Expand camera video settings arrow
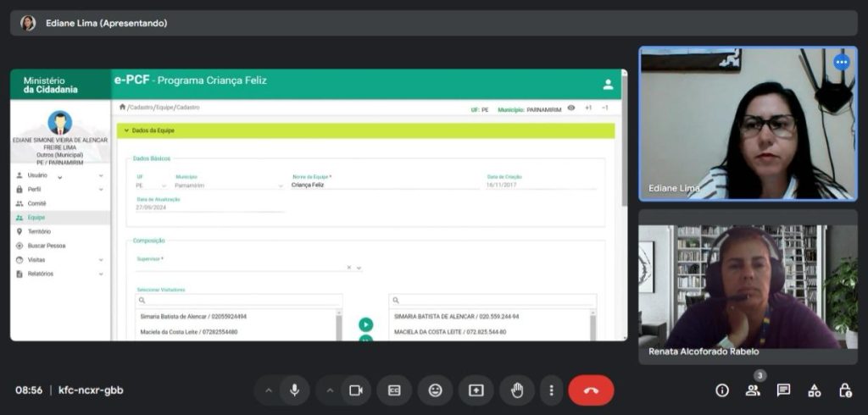This screenshot has height=415, width=868. [x=331, y=390]
